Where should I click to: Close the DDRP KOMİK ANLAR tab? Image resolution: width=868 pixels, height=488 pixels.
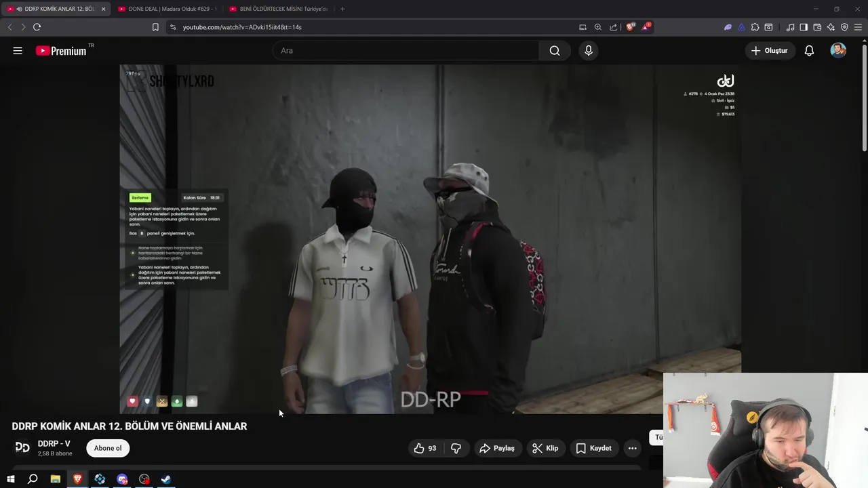coord(103,9)
